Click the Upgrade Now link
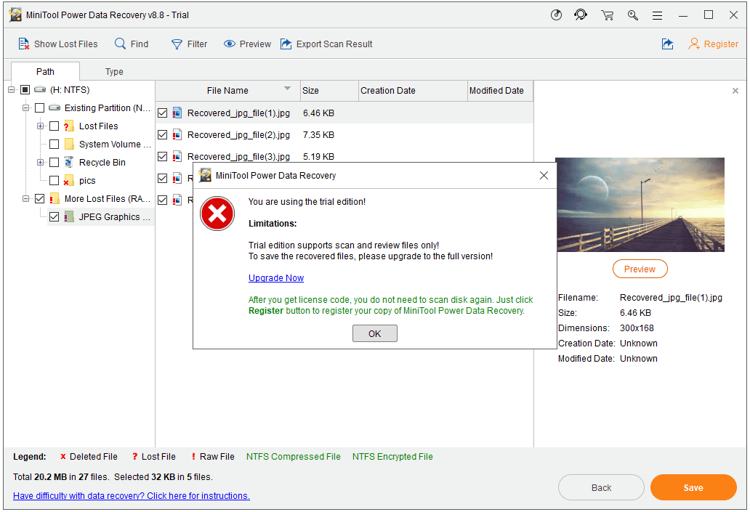The image size is (750, 512). point(276,278)
